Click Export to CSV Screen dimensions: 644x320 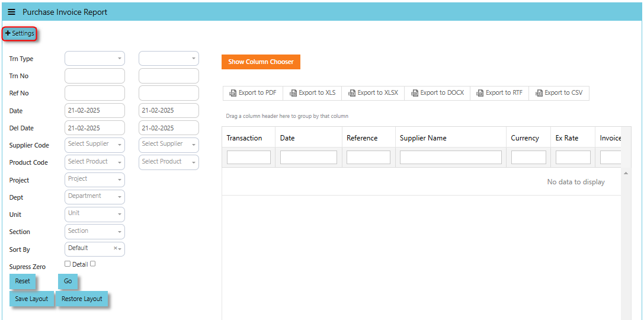(x=559, y=93)
